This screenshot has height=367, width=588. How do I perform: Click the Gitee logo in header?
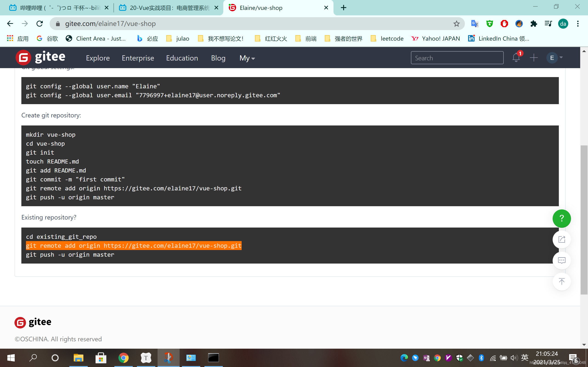coord(41,58)
